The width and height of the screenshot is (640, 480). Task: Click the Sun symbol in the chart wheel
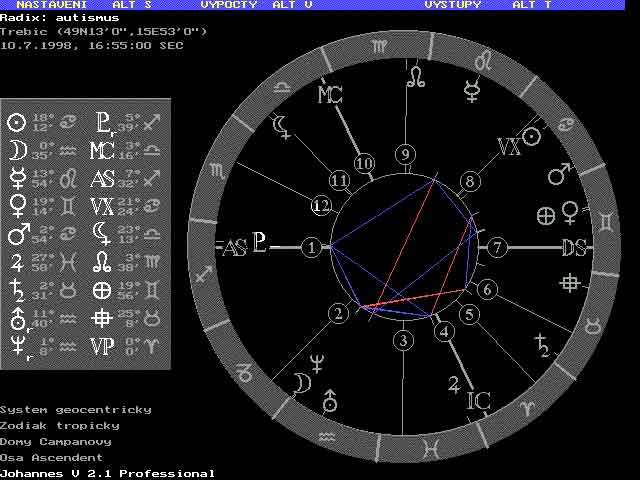[533, 135]
